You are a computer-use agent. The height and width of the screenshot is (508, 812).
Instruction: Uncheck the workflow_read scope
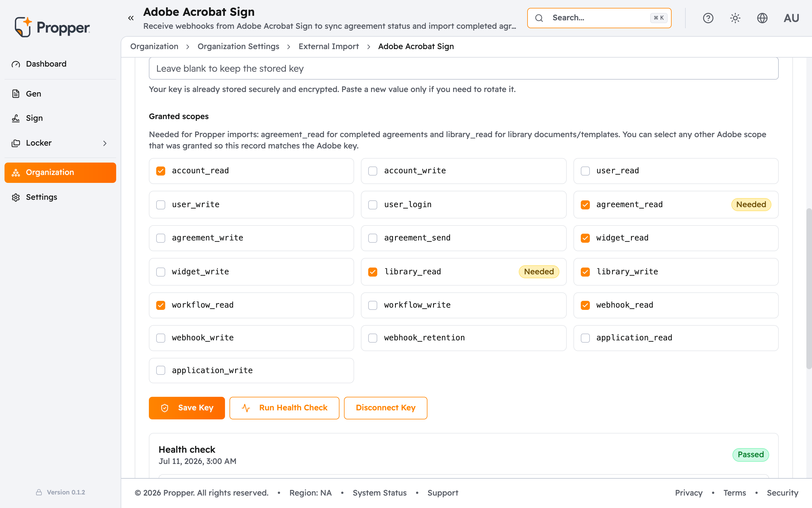tap(161, 305)
